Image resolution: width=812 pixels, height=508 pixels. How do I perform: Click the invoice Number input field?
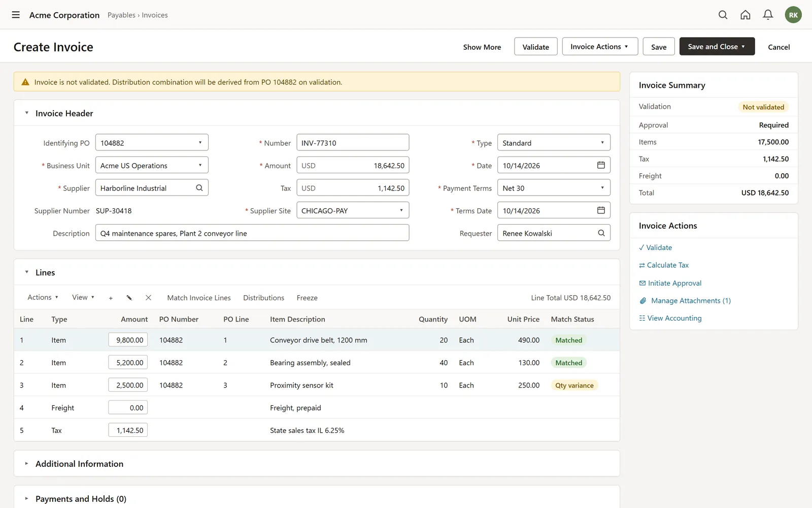pyautogui.click(x=353, y=143)
